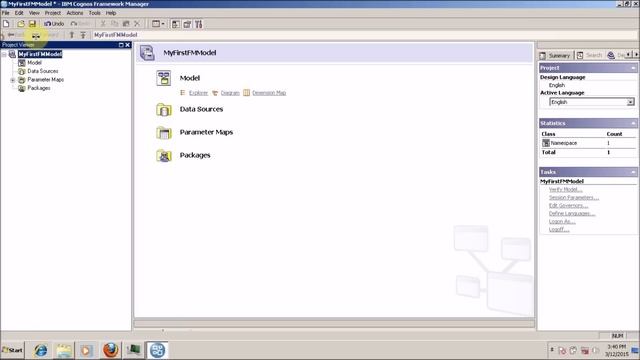
Task: Click the Save toolbar icon
Action: click(32, 24)
